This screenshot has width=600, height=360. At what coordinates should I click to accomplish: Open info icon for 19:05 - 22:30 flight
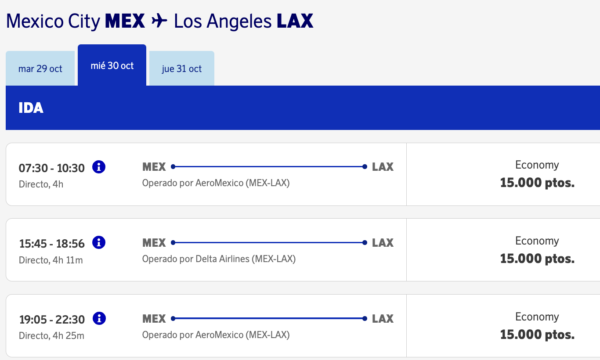tap(99, 318)
